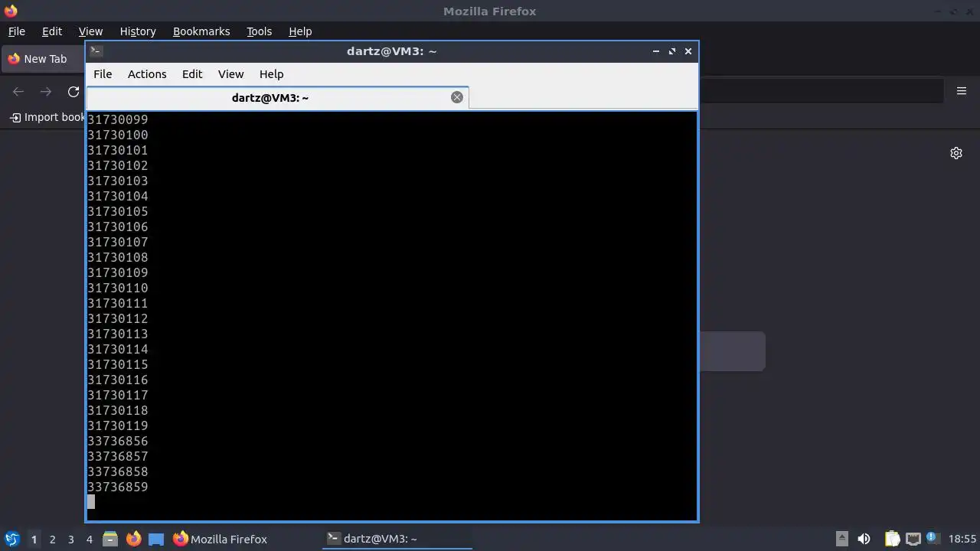Select the dartz@VM3 terminal tab
Image resolution: width=980 pixels, height=551 pixels.
tap(277, 98)
